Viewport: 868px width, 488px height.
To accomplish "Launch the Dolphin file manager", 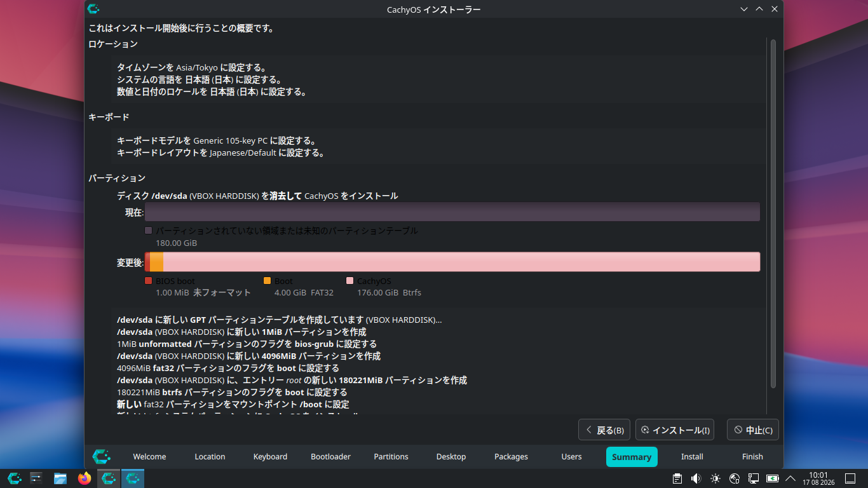I will 60,478.
